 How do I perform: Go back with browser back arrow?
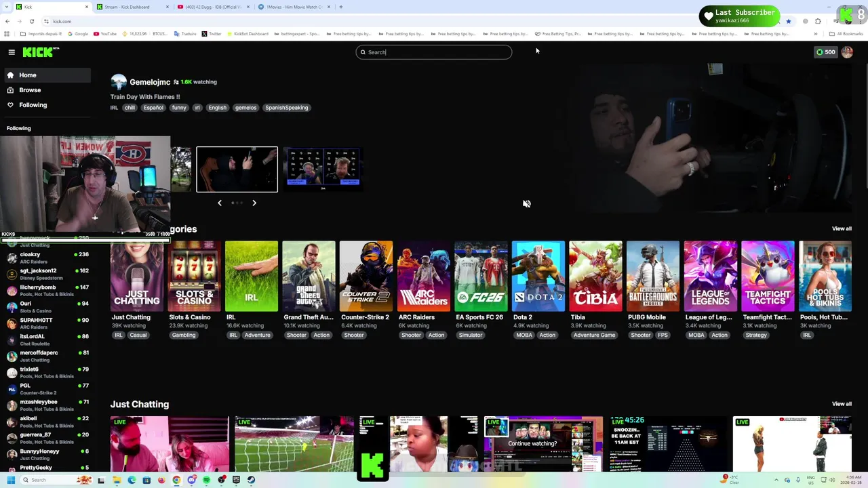[7, 21]
